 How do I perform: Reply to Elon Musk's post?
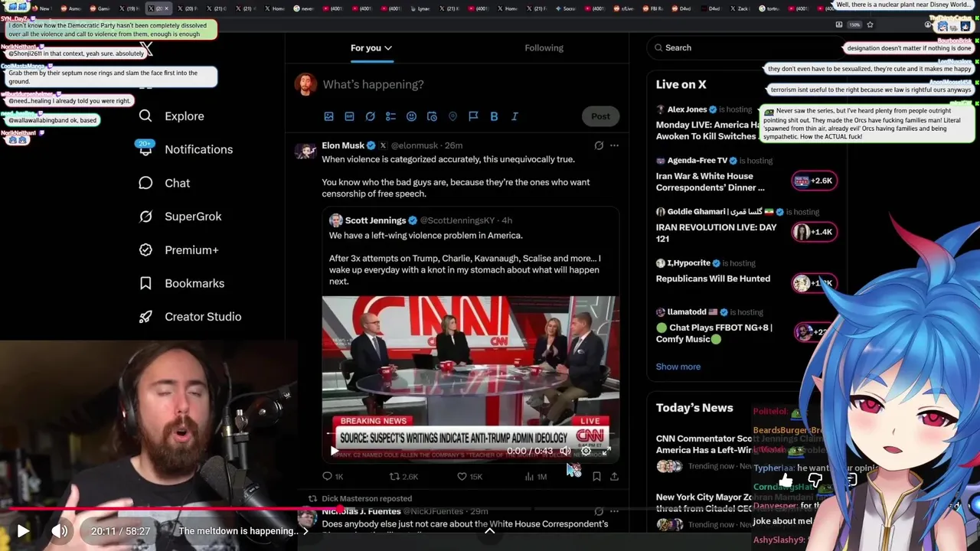pyautogui.click(x=332, y=476)
